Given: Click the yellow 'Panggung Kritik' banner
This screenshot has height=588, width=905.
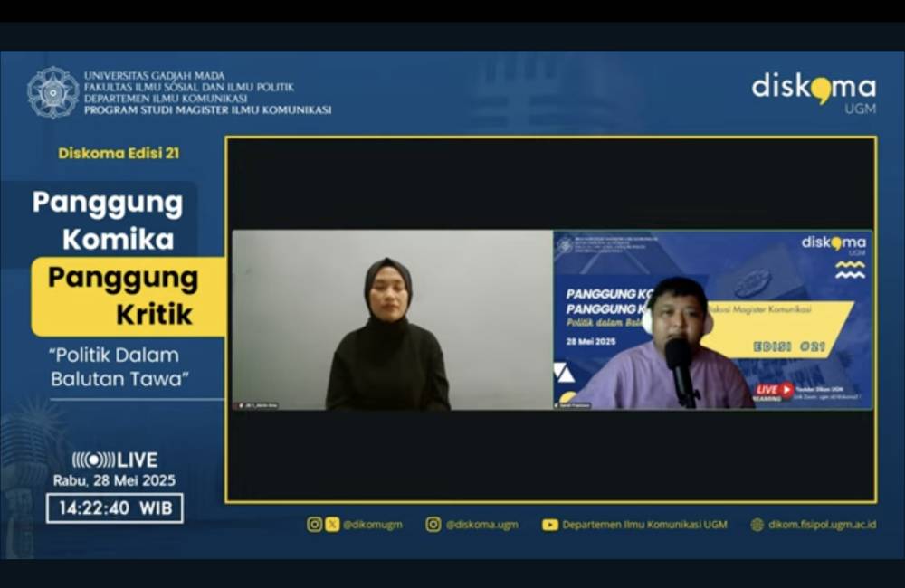Looking at the screenshot, I should point(129,297).
